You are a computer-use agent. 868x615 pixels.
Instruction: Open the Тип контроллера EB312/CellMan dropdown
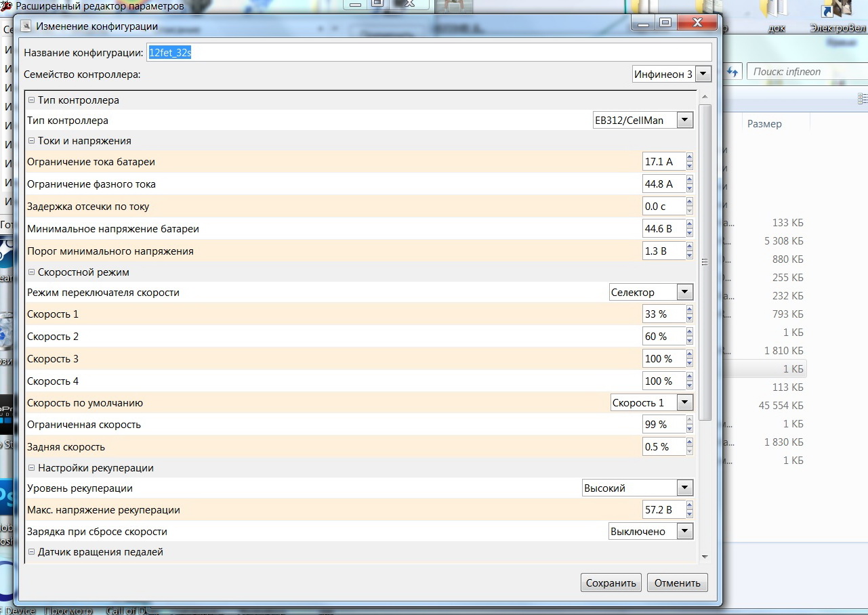[x=685, y=121]
